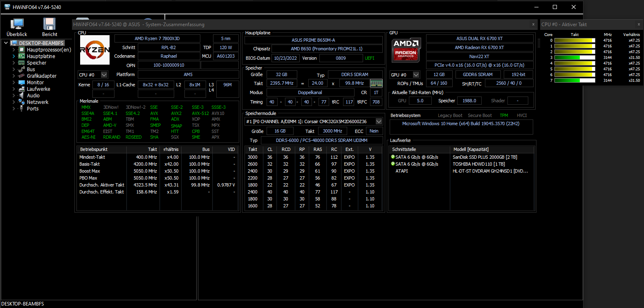
Task: Click the ASUS DUAL RX 6700 XT field
Action: (x=480, y=38)
